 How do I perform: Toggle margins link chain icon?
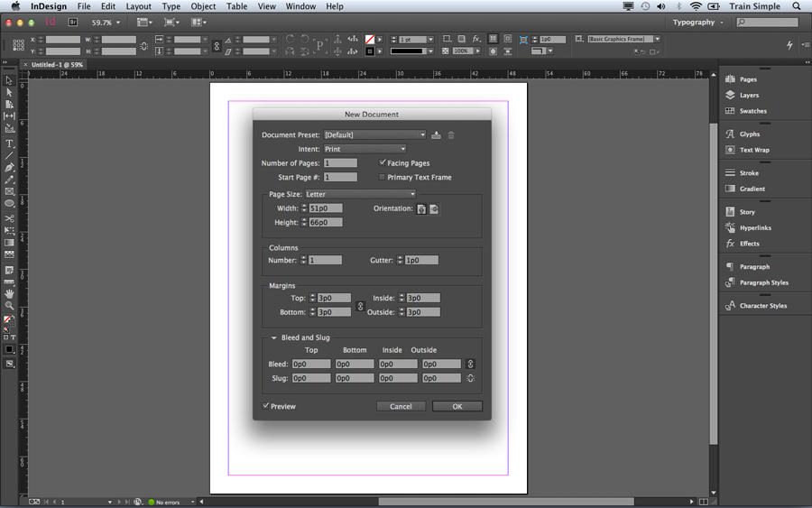360,306
